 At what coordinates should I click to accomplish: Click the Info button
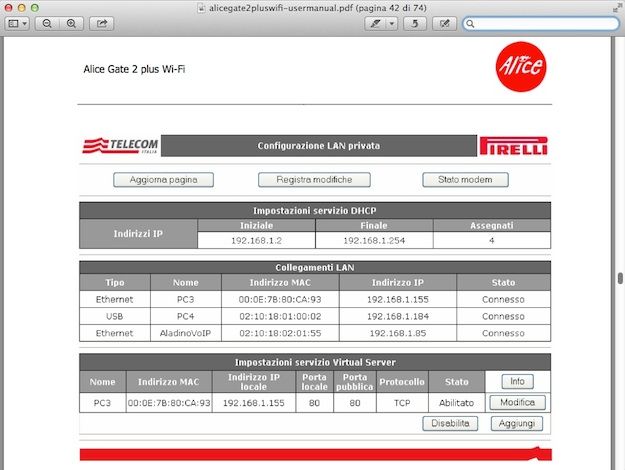tap(517, 382)
